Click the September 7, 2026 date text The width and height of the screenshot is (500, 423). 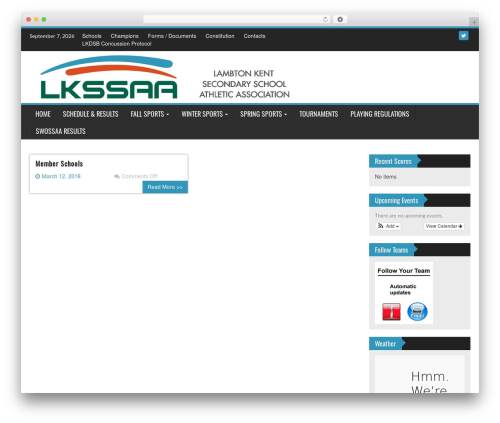pos(52,36)
